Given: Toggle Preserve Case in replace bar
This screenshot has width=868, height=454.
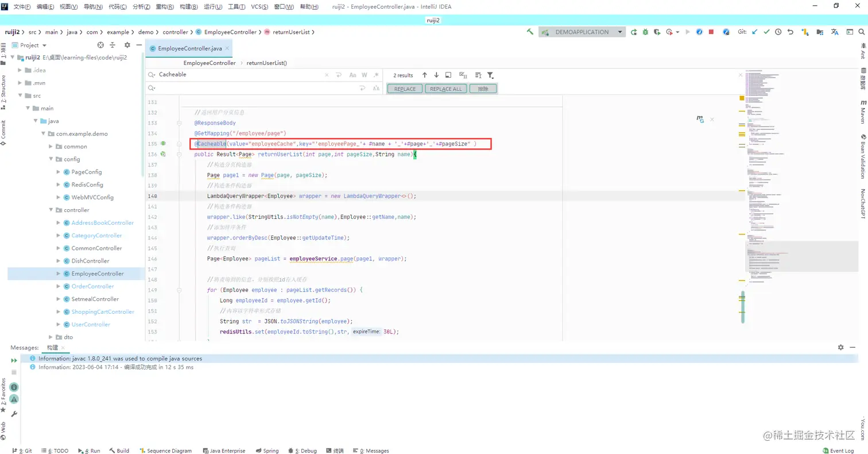Looking at the screenshot, I should coord(376,89).
